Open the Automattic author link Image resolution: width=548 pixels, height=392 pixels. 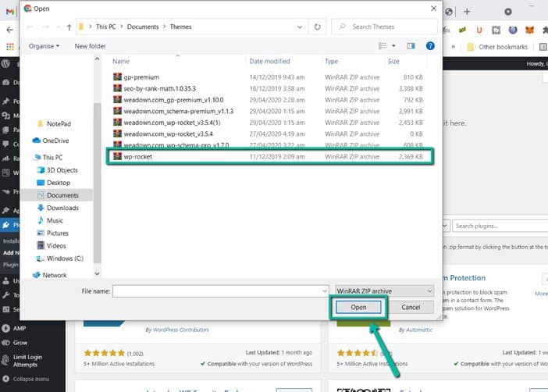pos(419,330)
